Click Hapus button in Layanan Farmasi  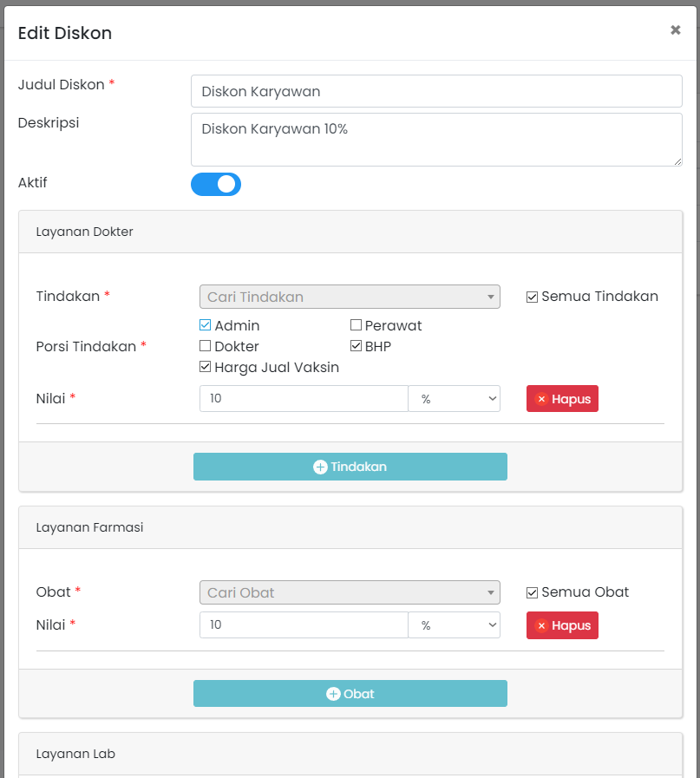point(562,625)
